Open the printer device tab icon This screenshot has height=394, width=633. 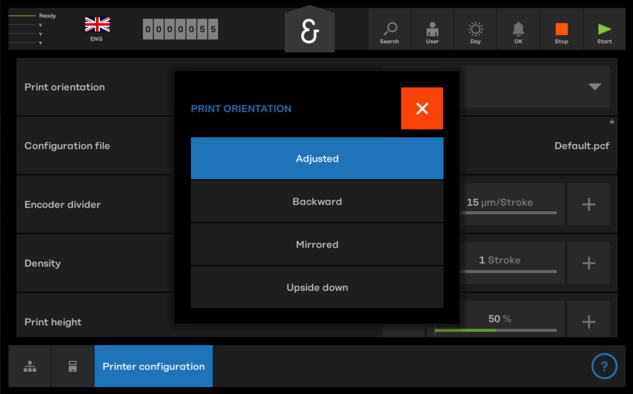73,366
